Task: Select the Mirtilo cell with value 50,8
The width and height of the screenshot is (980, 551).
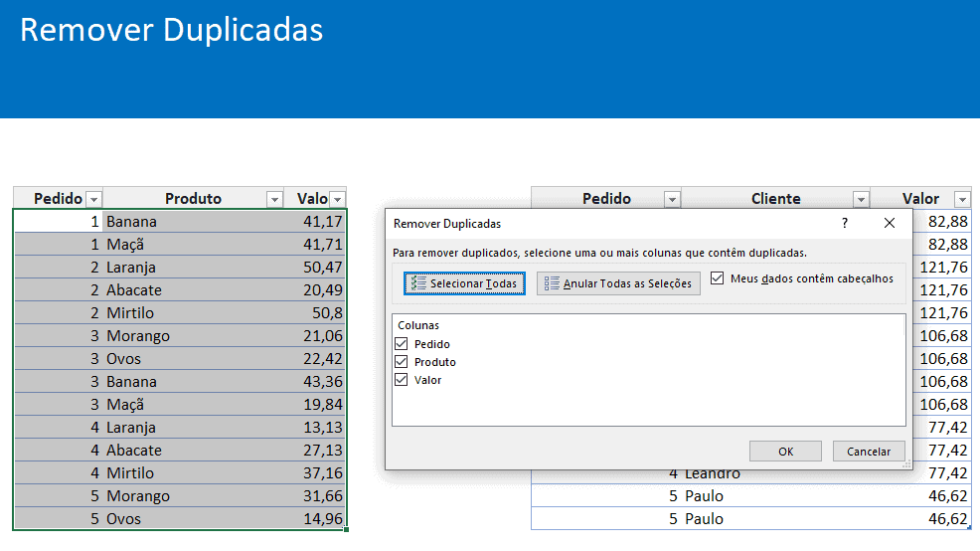Action: click(193, 312)
